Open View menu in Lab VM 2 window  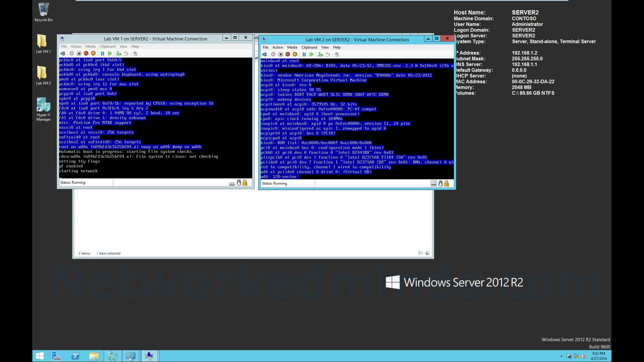pyautogui.click(x=325, y=47)
